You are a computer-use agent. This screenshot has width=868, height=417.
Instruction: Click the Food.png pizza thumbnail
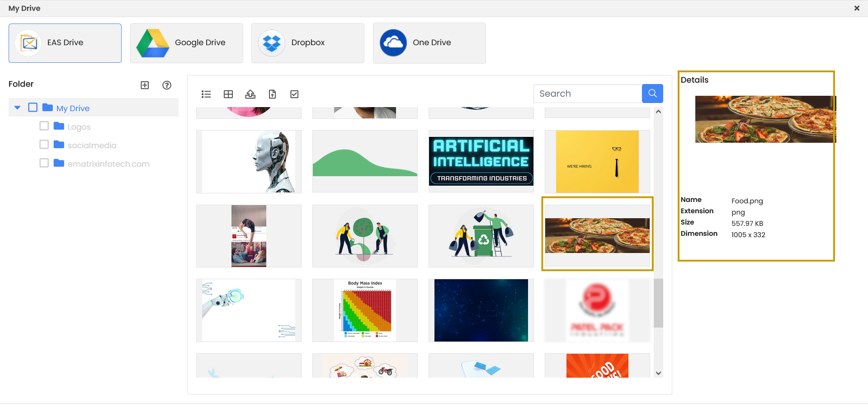pyautogui.click(x=597, y=234)
